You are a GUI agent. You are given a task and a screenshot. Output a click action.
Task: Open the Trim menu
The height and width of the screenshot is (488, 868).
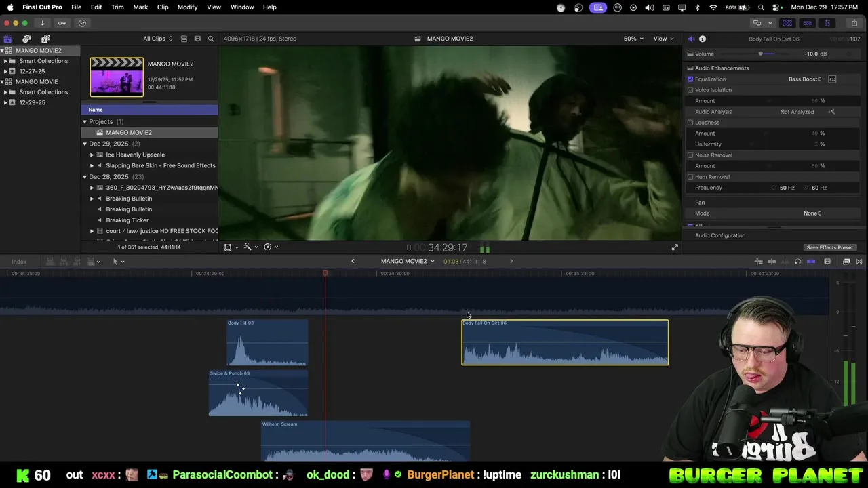point(117,7)
